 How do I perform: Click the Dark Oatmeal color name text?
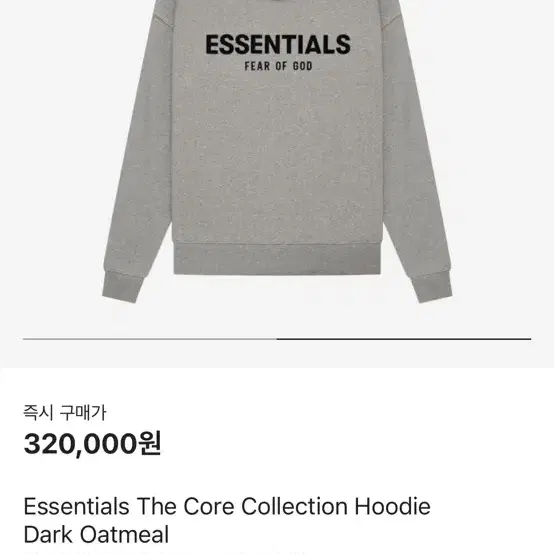96,534
